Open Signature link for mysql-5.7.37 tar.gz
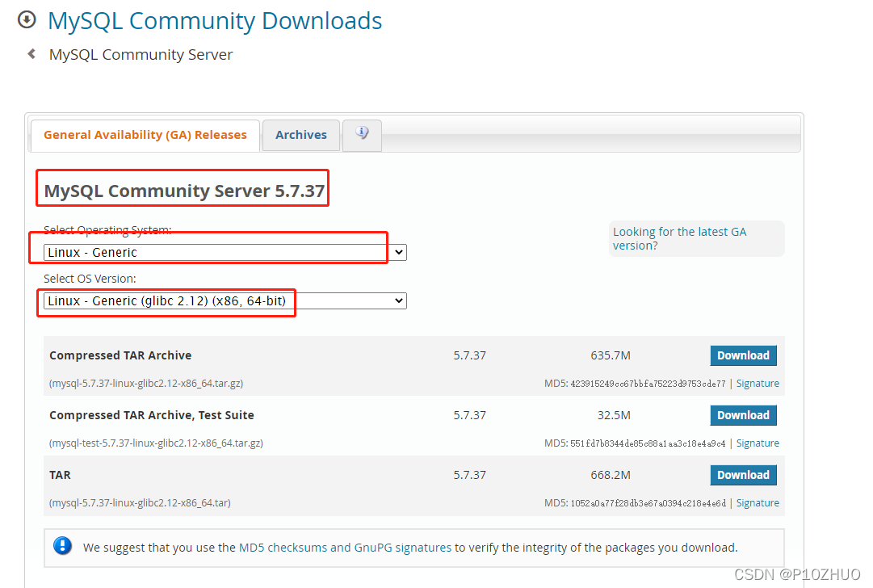Image resolution: width=873 pixels, height=588 pixels. pos(758,383)
